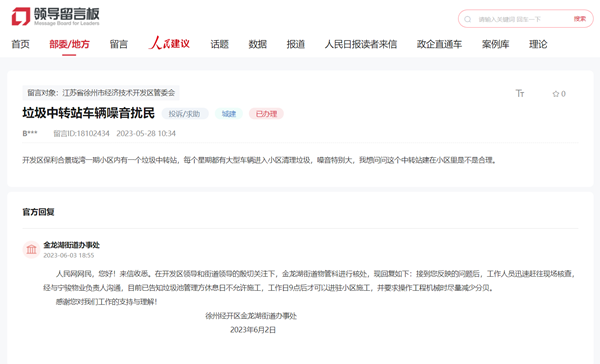Open the 理论 navigation tab
This screenshot has height=364, width=600.
pos(538,44)
